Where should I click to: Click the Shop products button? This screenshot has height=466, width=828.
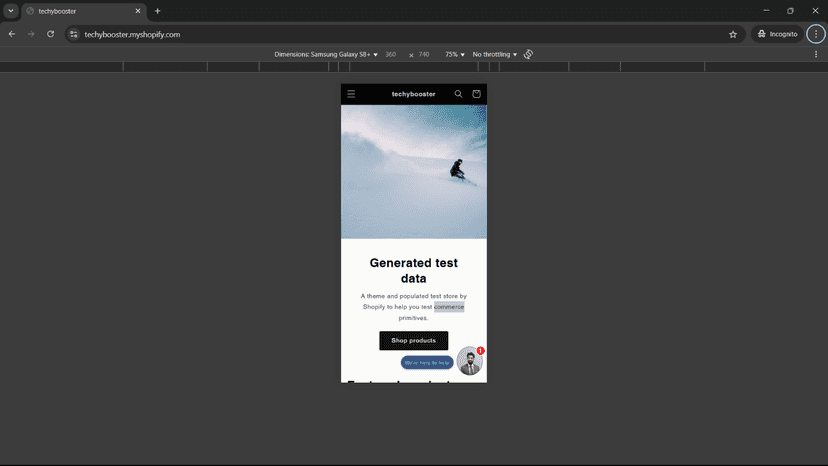coord(413,341)
